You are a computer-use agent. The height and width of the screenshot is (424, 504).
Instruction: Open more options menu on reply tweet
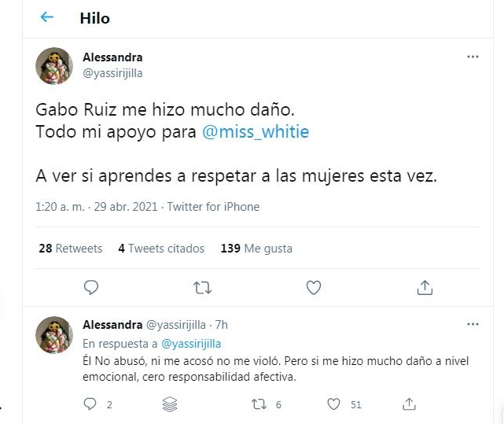click(473, 324)
